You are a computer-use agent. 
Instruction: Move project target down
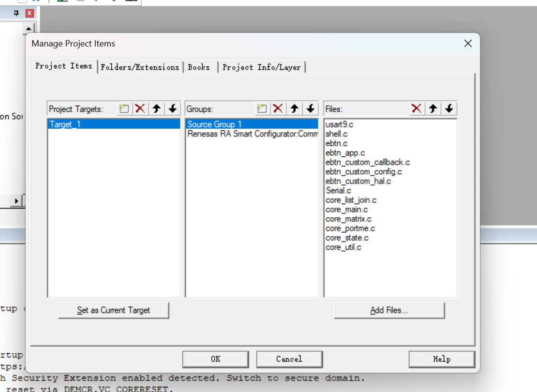pyautogui.click(x=173, y=109)
